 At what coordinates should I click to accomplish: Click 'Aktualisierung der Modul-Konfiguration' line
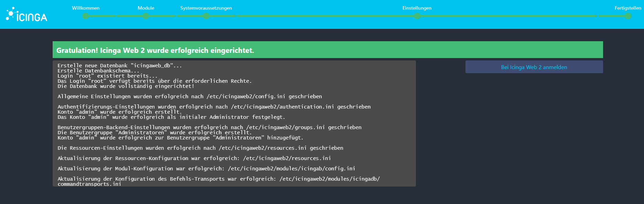coord(206,169)
